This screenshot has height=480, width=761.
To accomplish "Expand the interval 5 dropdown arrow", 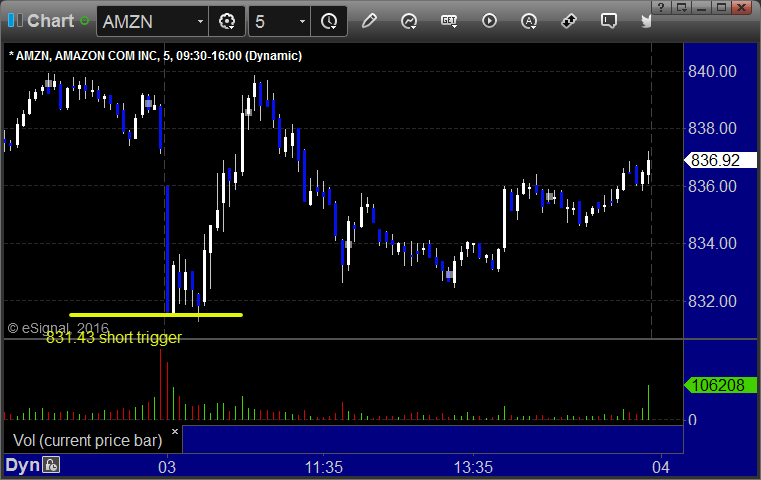I will tap(302, 22).
